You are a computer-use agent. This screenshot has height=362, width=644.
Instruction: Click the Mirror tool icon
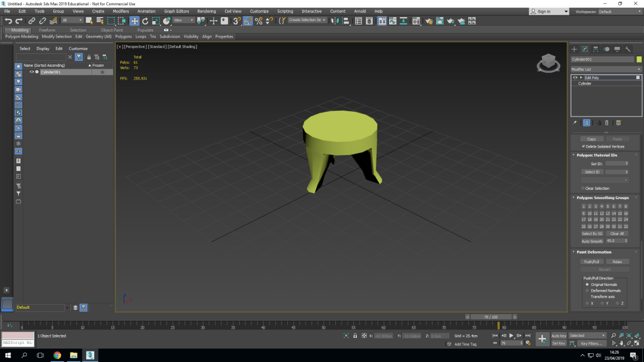(x=335, y=21)
